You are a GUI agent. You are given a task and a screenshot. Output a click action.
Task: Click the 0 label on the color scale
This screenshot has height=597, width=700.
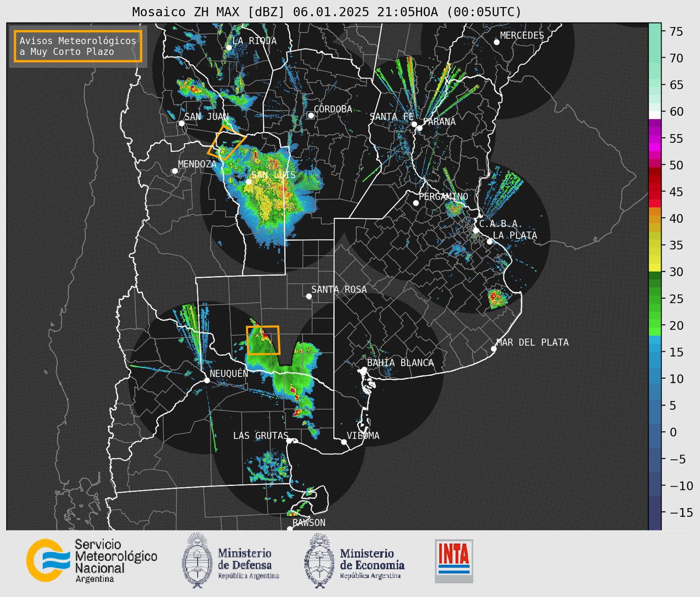tap(673, 432)
